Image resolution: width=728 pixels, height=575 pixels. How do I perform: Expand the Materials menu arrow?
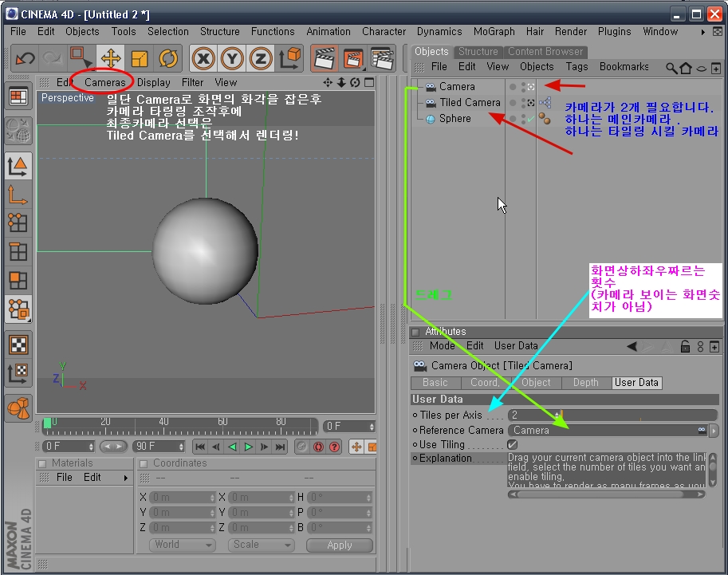click(125, 478)
